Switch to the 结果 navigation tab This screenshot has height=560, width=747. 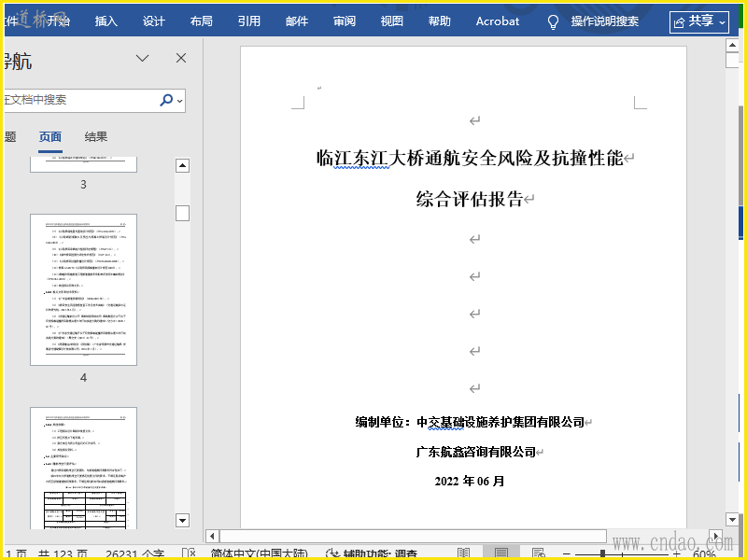coord(96,137)
